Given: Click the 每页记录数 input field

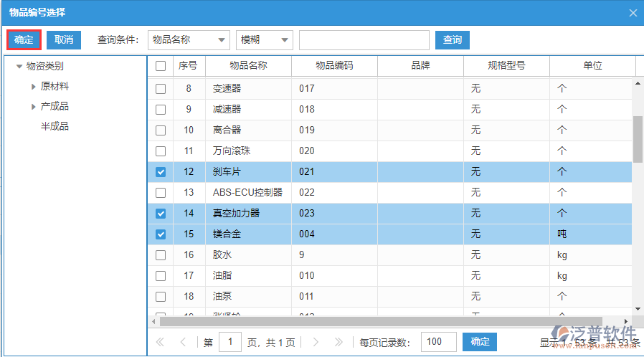Looking at the screenshot, I should click(439, 342).
